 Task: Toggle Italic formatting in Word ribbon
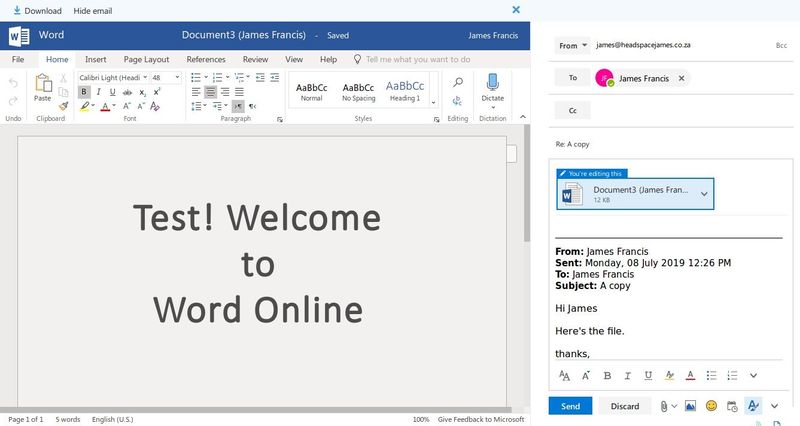click(98, 92)
